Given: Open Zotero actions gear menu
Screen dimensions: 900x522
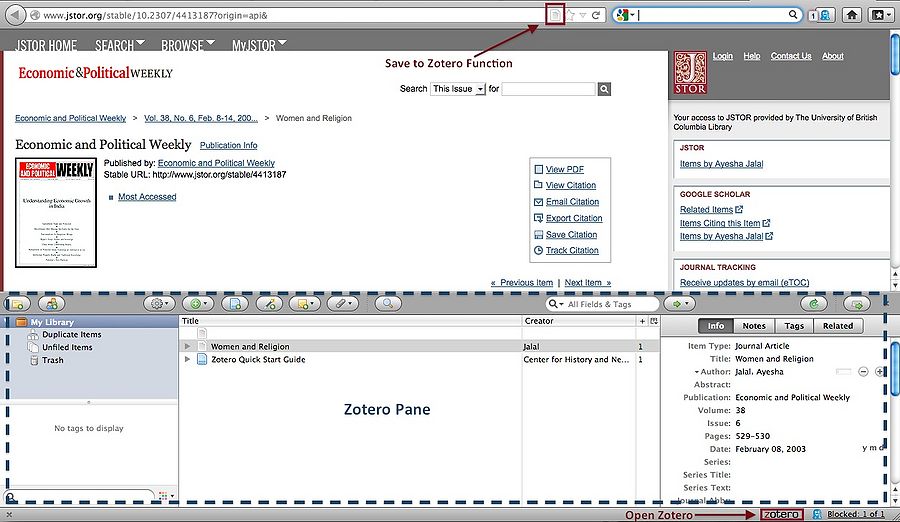Looking at the screenshot, I should pos(159,304).
